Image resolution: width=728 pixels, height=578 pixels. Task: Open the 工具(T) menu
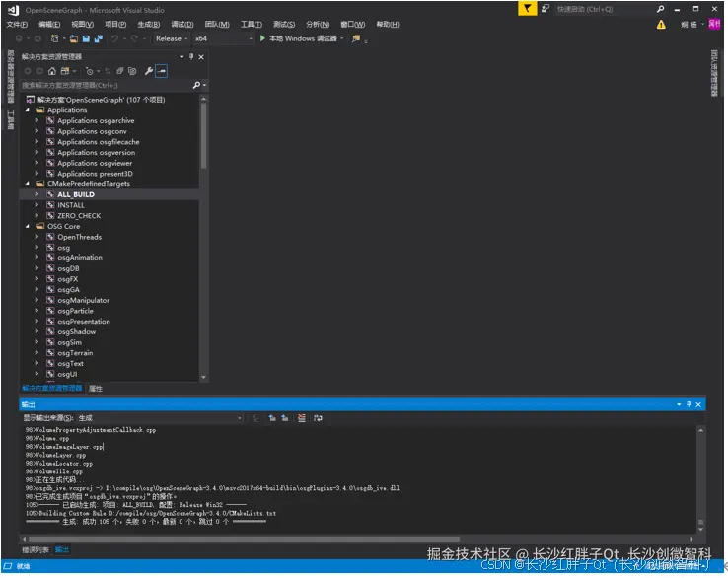tap(252, 24)
